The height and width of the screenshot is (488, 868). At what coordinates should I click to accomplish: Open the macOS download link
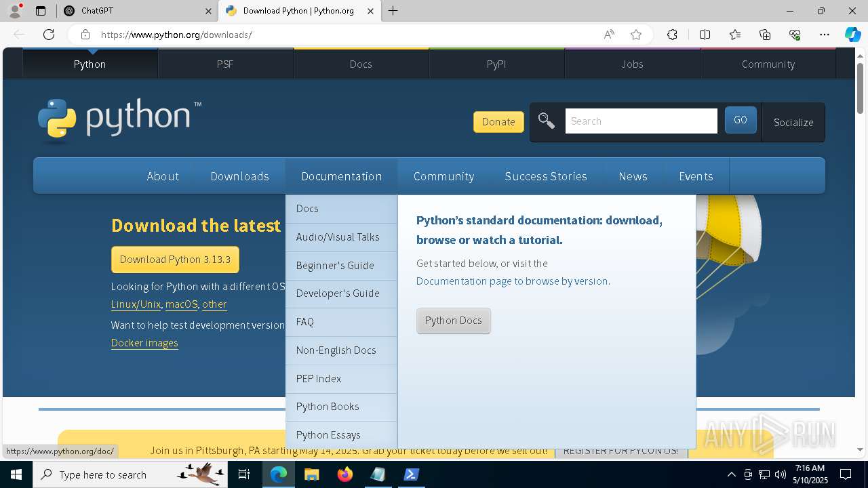tap(181, 304)
